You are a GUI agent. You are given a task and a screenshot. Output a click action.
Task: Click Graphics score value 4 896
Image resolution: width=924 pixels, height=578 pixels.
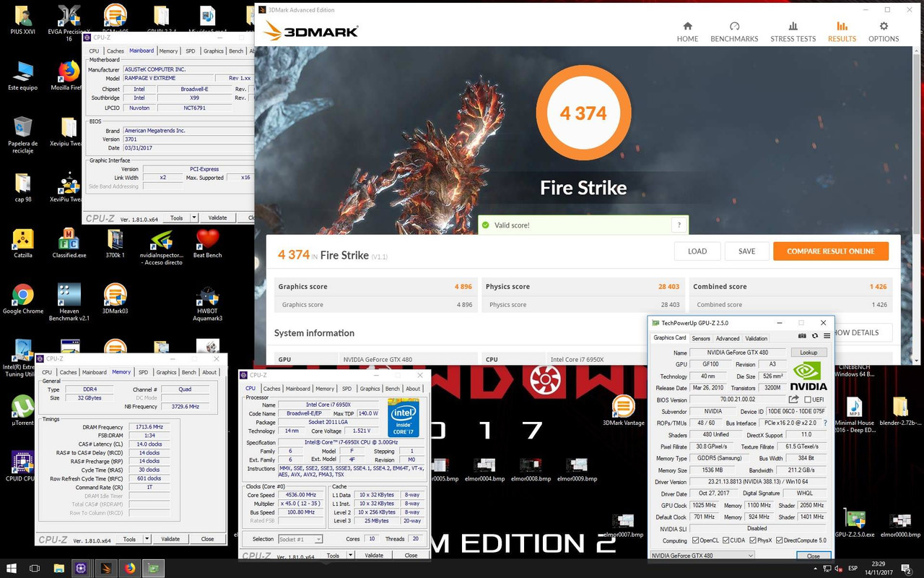pyautogui.click(x=463, y=287)
